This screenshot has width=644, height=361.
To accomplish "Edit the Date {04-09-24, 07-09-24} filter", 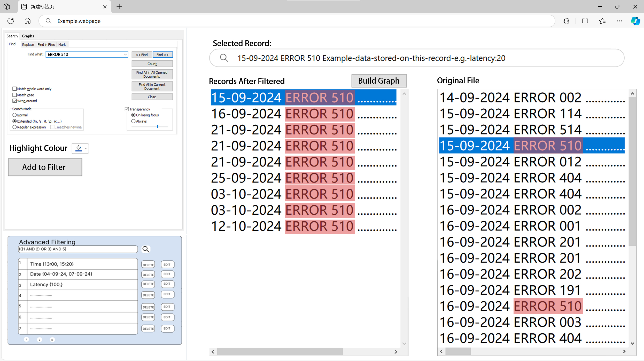I will [167, 274].
